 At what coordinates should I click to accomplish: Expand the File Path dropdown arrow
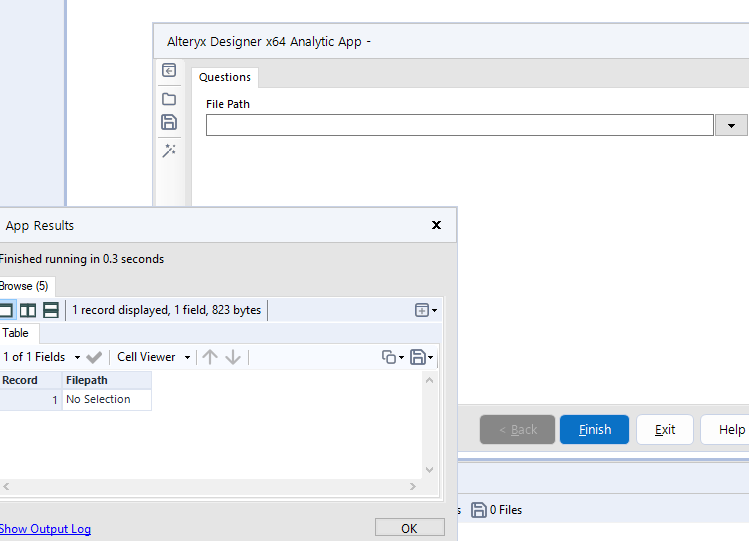[x=731, y=125]
